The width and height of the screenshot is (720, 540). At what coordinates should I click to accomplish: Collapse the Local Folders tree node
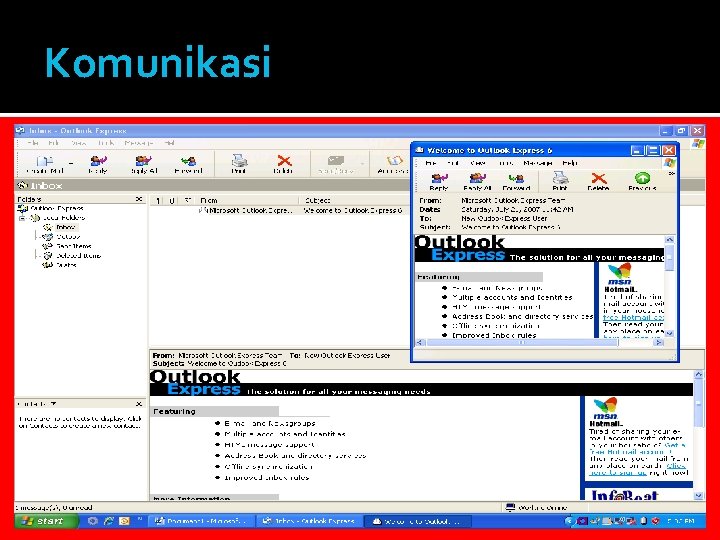pyautogui.click(x=22, y=218)
